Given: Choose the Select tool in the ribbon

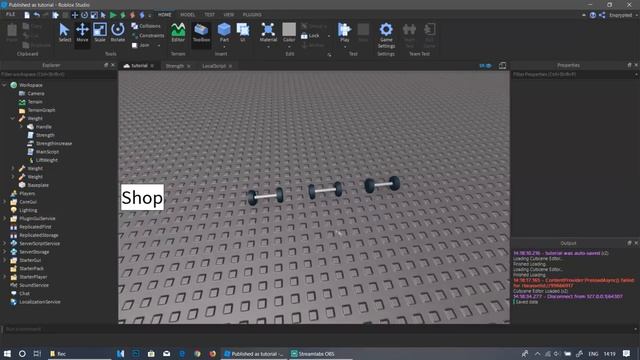Looking at the screenshot, I should pyautogui.click(x=64, y=32).
